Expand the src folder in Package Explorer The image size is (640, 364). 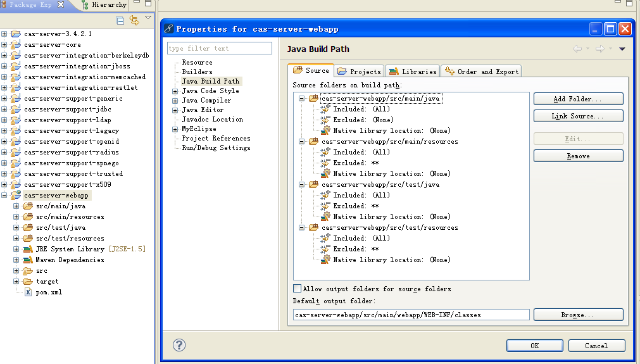[16, 270]
